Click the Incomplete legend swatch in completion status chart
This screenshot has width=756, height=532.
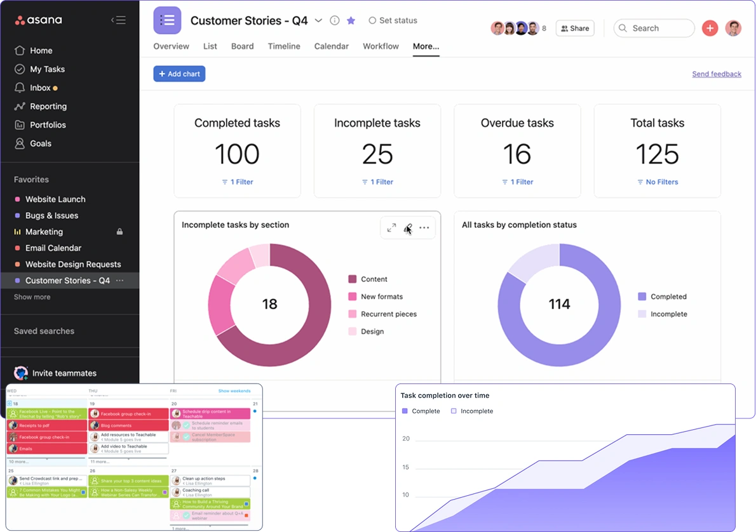point(642,314)
